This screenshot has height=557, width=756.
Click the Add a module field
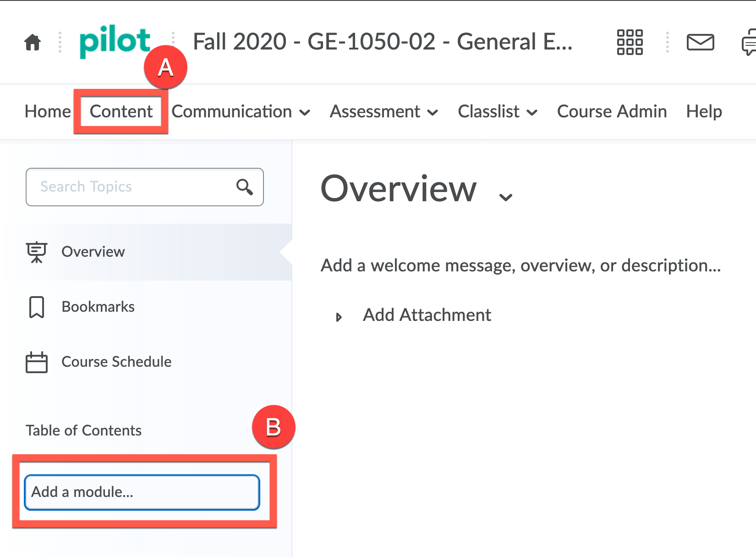pos(142,492)
